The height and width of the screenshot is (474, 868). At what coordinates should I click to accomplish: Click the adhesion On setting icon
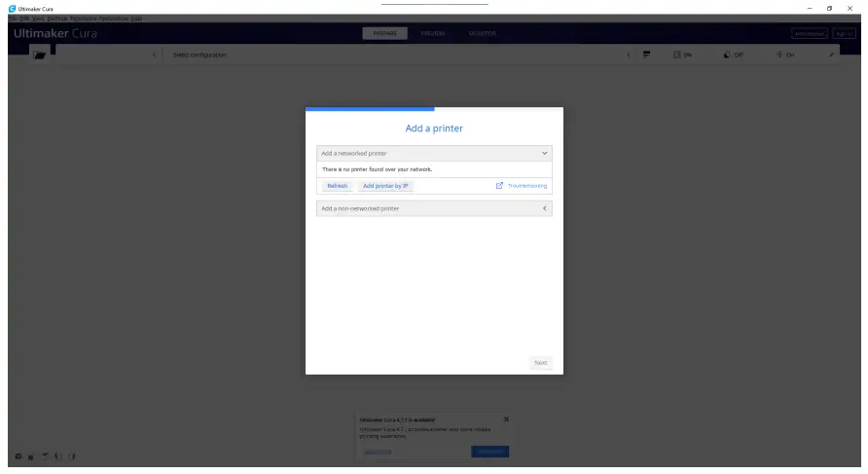coord(779,55)
